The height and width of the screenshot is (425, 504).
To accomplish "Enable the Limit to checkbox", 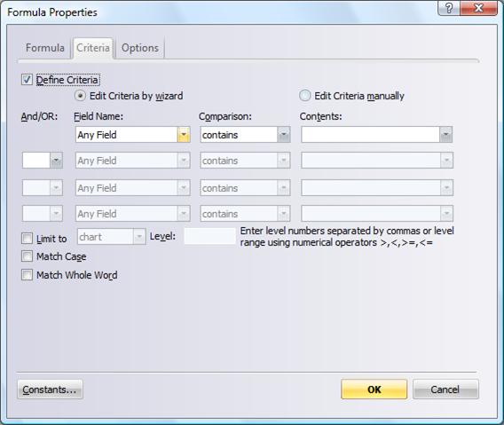I will point(27,238).
